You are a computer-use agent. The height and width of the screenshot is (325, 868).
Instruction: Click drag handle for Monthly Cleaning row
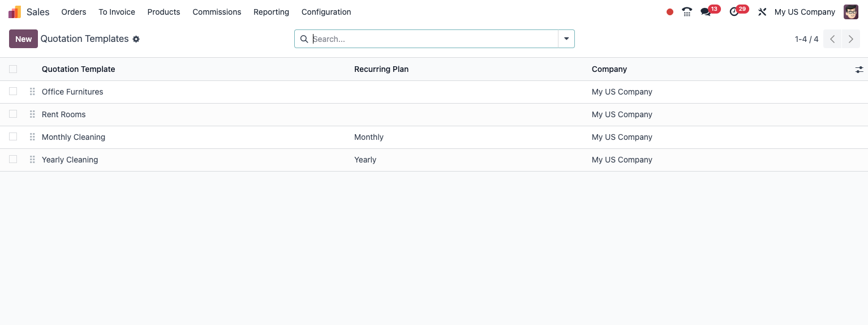(x=32, y=137)
